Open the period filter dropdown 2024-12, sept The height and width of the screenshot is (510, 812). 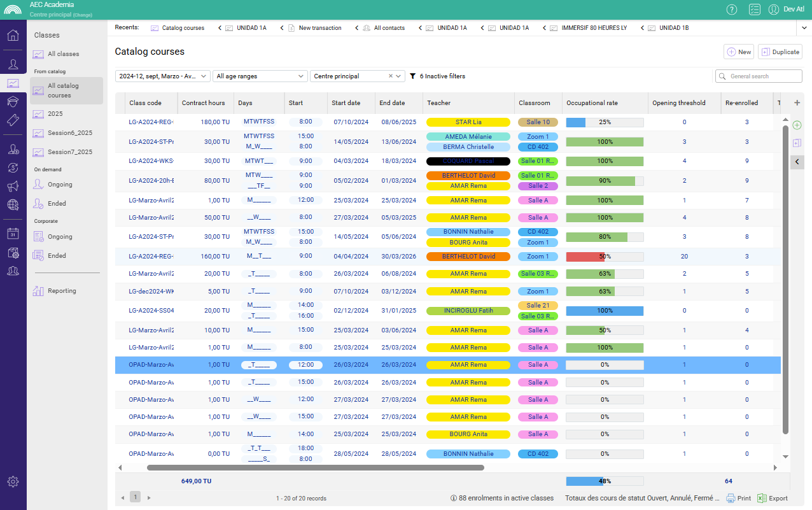[163, 76]
